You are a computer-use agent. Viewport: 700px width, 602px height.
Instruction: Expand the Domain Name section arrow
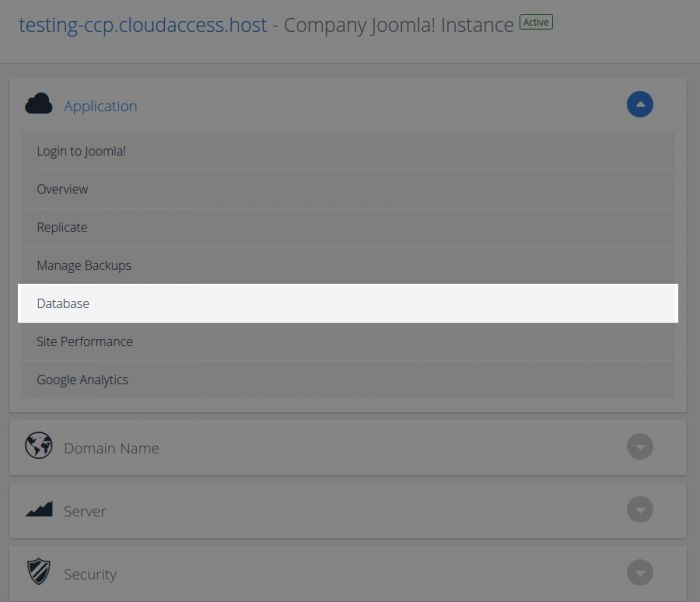pos(640,447)
